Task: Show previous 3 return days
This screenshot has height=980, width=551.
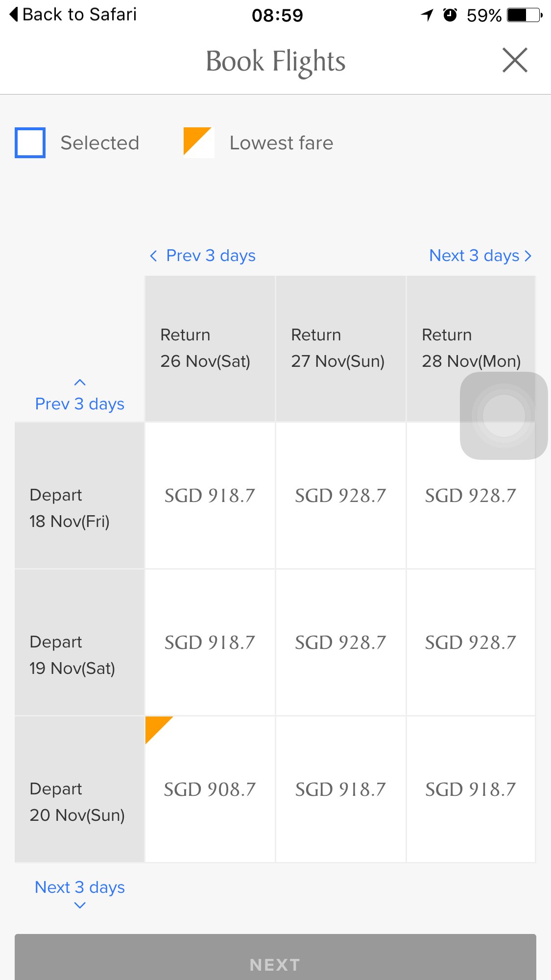Action: pos(202,256)
